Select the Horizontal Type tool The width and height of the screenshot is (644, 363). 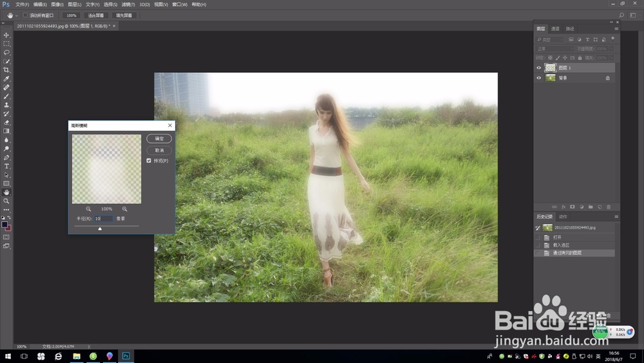tap(6, 166)
